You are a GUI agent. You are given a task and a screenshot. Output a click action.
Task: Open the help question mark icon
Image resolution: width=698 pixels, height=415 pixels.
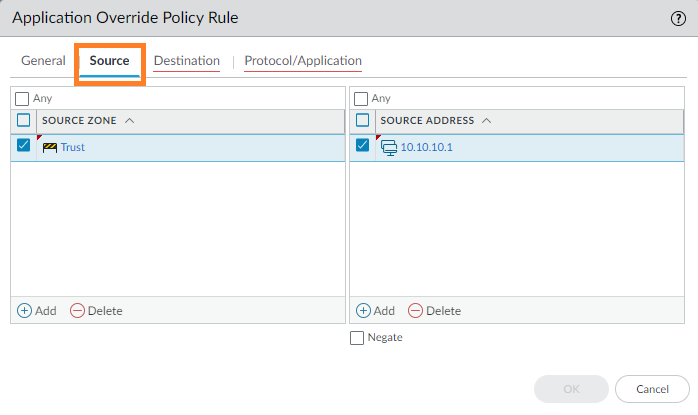677,18
